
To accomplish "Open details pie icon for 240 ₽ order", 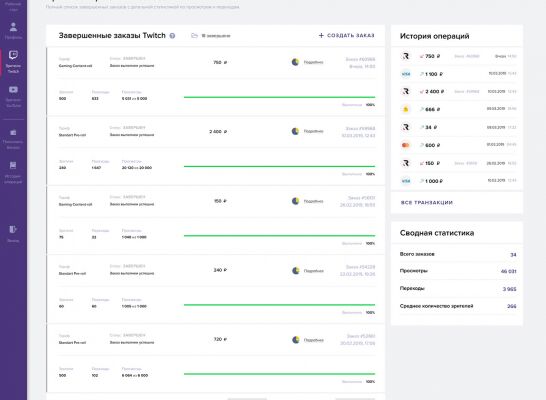I will (296, 270).
